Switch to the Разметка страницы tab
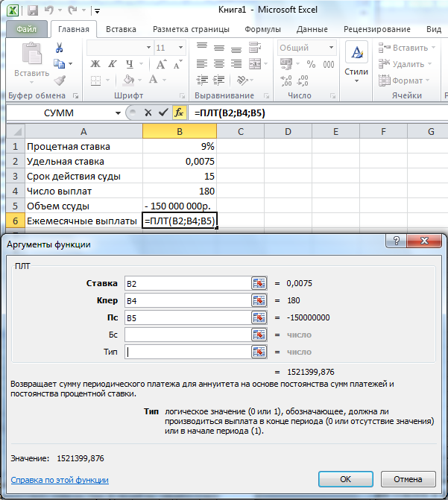This screenshot has height=500, width=448. coord(191,29)
